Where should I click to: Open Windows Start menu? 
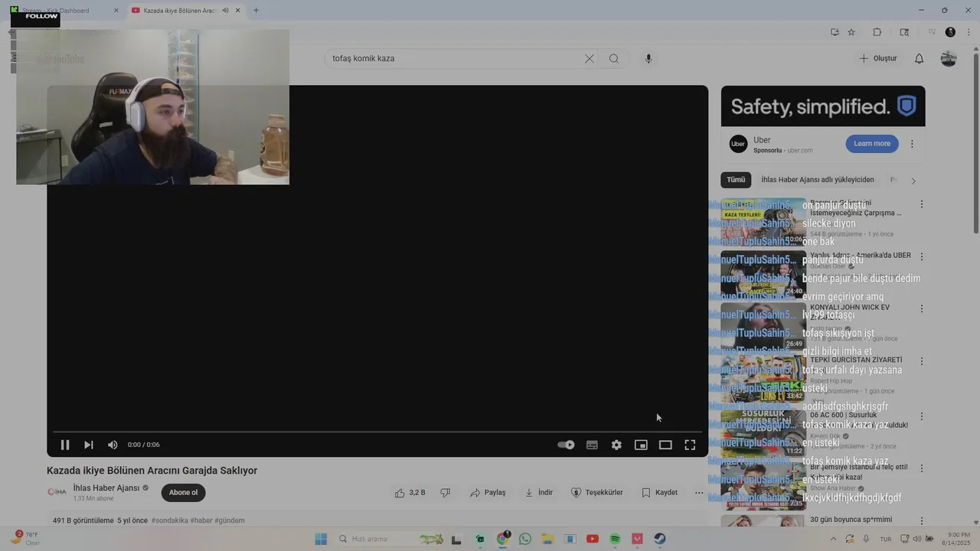click(321, 539)
